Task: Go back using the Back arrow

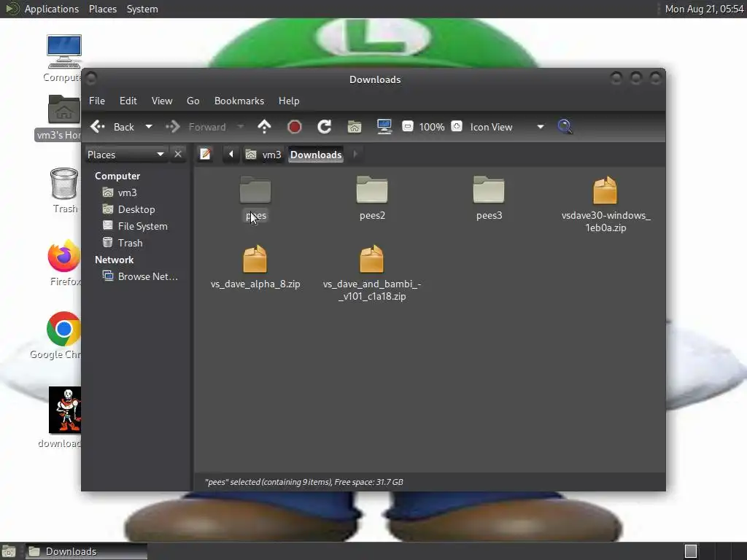Action: [x=112, y=127]
